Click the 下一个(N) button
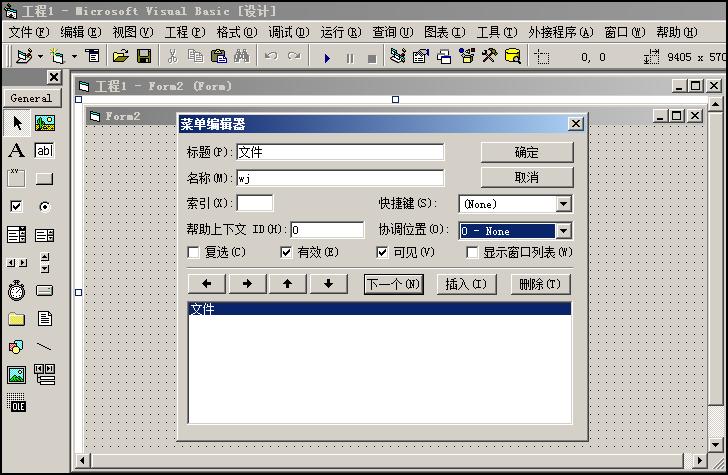 coord(394,284)
